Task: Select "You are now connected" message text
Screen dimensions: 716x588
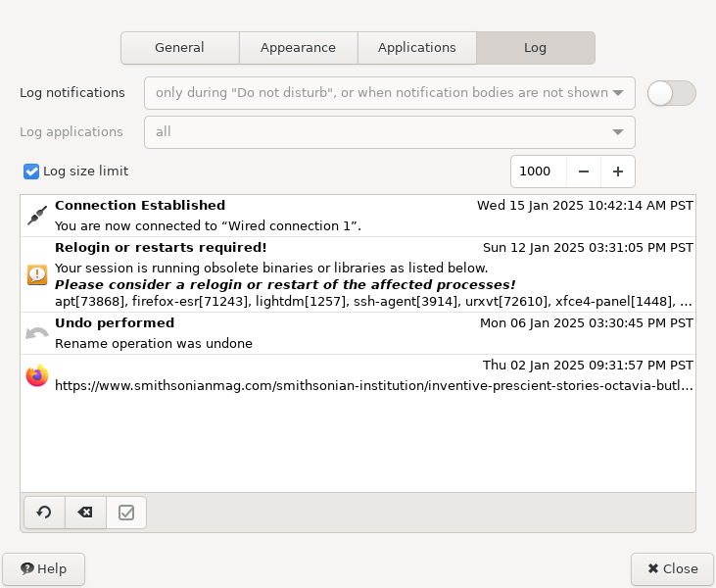Action: coord(208,226)
